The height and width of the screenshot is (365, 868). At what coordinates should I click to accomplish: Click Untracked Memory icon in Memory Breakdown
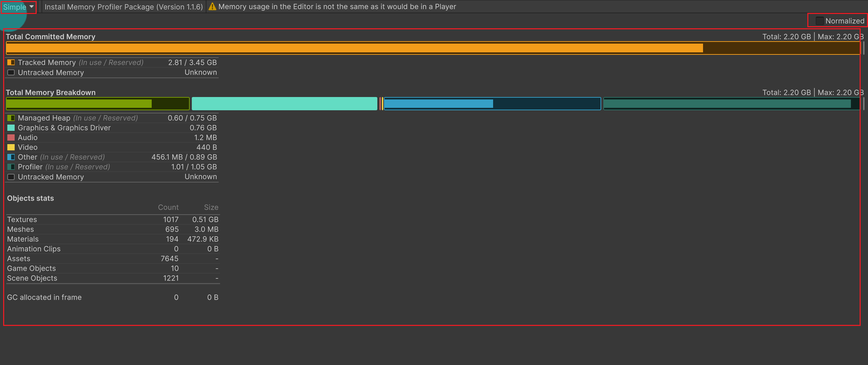(11, 177)
